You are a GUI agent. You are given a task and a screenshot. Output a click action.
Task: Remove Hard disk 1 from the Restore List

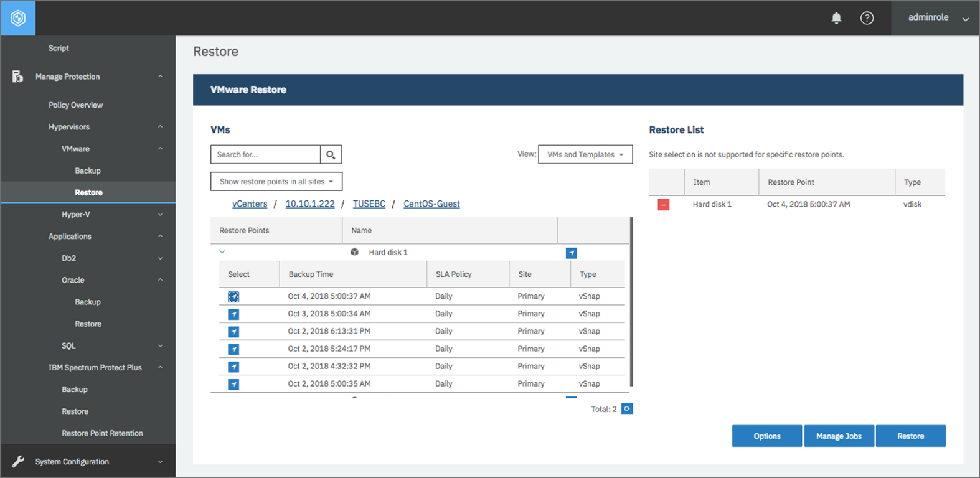coord(664,205)
